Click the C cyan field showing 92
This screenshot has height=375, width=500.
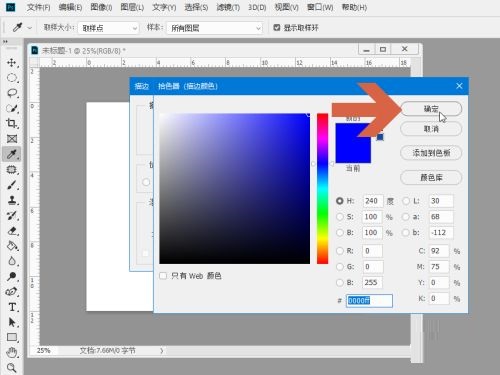439,251
